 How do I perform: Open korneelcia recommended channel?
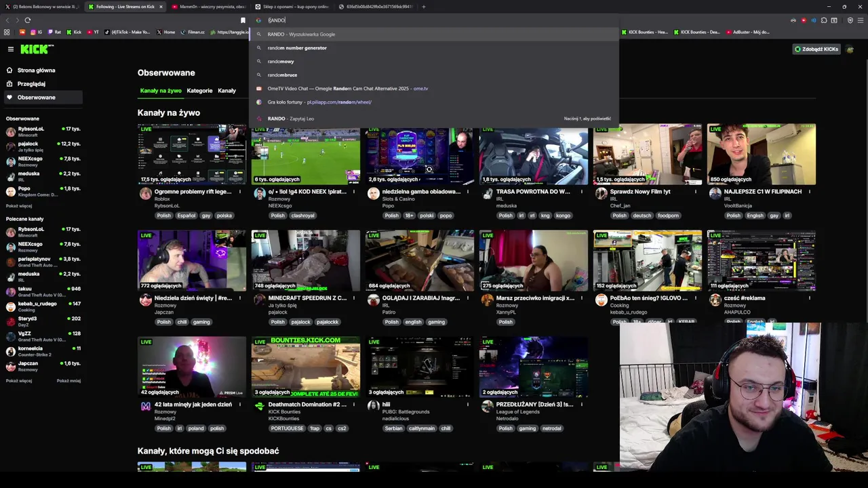42,351
